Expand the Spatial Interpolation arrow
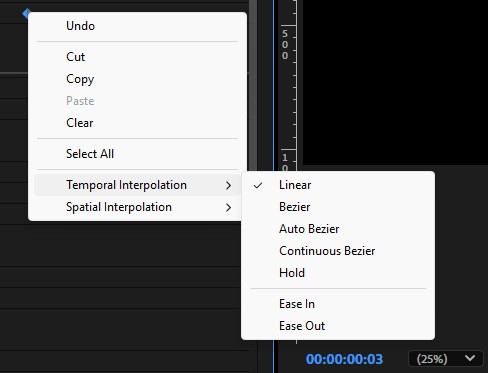This screenshot has width=488, height=373. click(x=228, y=207)
